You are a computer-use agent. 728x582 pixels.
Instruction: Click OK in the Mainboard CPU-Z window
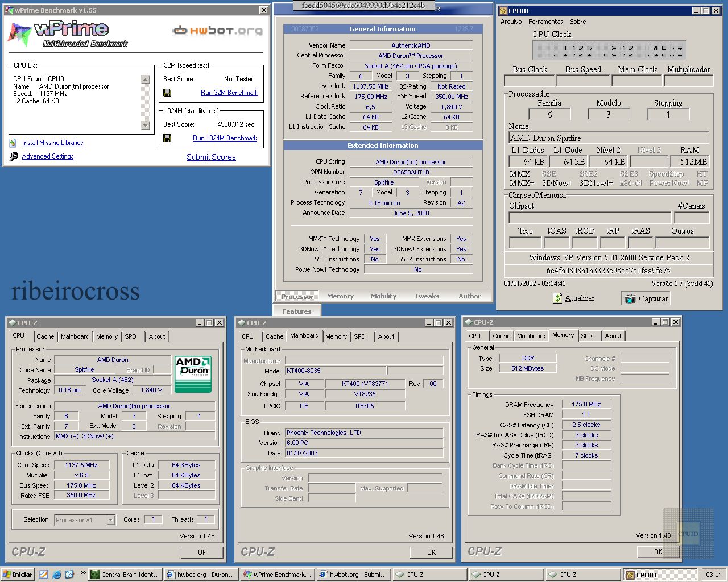coord(431,552)
